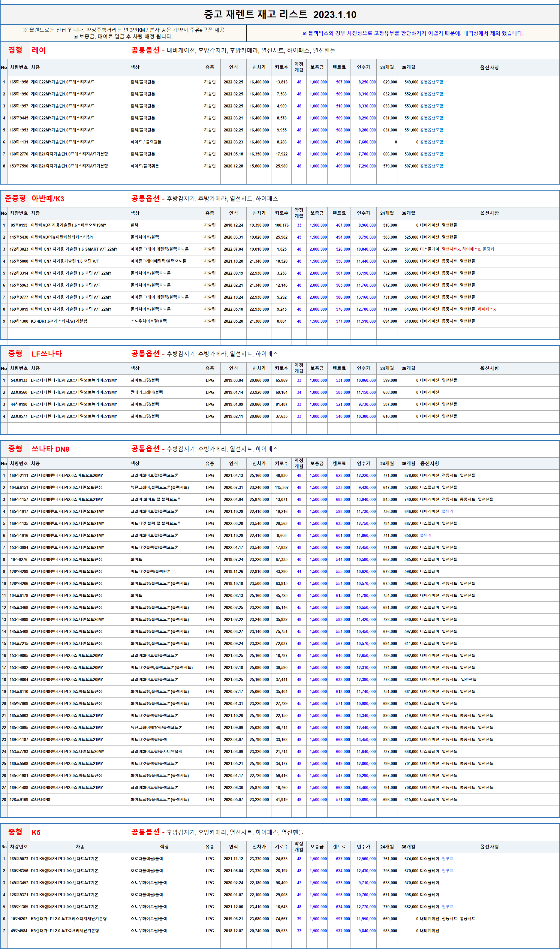560x949 pixels.
Task: Click 썬루프 link in the 165호5073 row
Action: (x=447, y=859)
